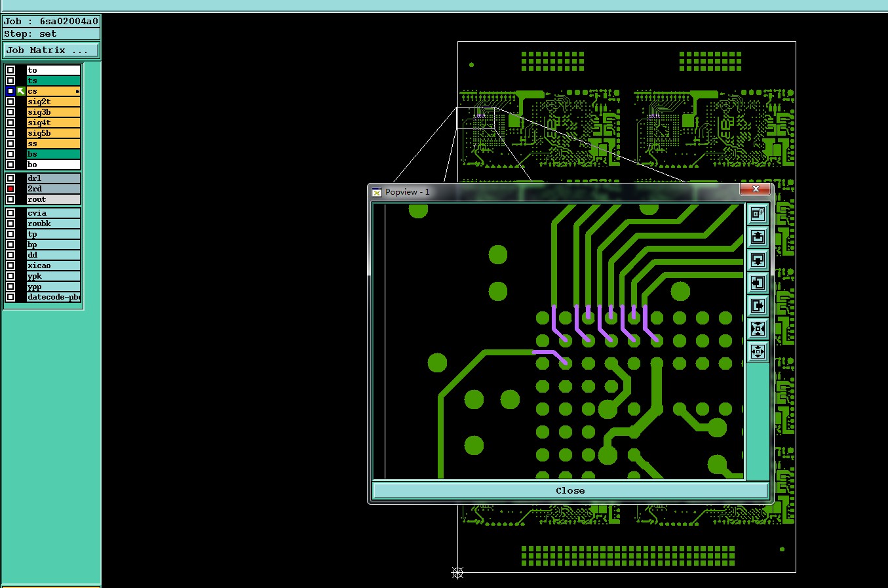Click the zoom-in converging arrows icon
Screen dimensions: 888x588
[758, 328]
